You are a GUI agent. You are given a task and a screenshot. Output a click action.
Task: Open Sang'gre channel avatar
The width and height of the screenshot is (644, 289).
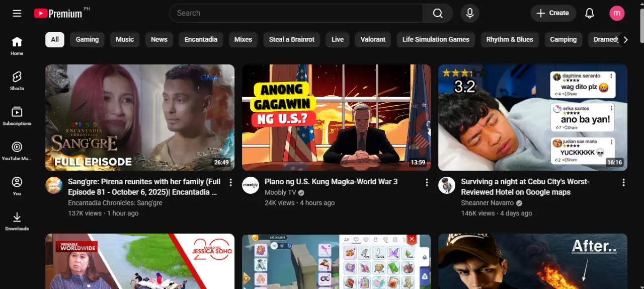click(x=54, y=185)
